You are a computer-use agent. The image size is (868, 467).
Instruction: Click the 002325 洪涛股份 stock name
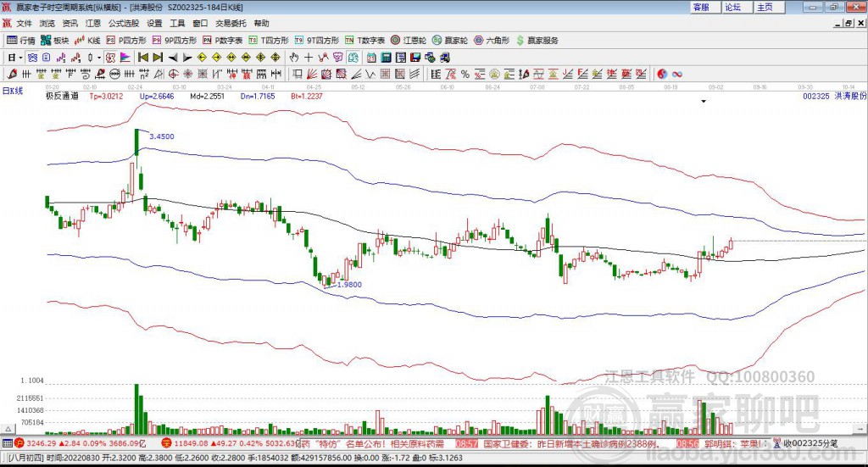pyautogui.click(x=834, y=96)
